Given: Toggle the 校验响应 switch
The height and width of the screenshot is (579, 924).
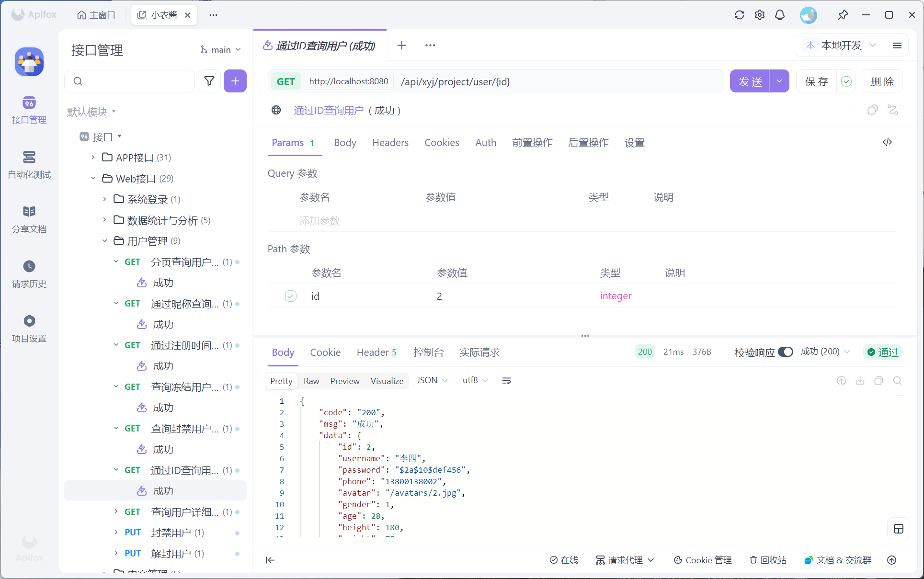Looking at the screenshot, I should click(x=785, y=352).
